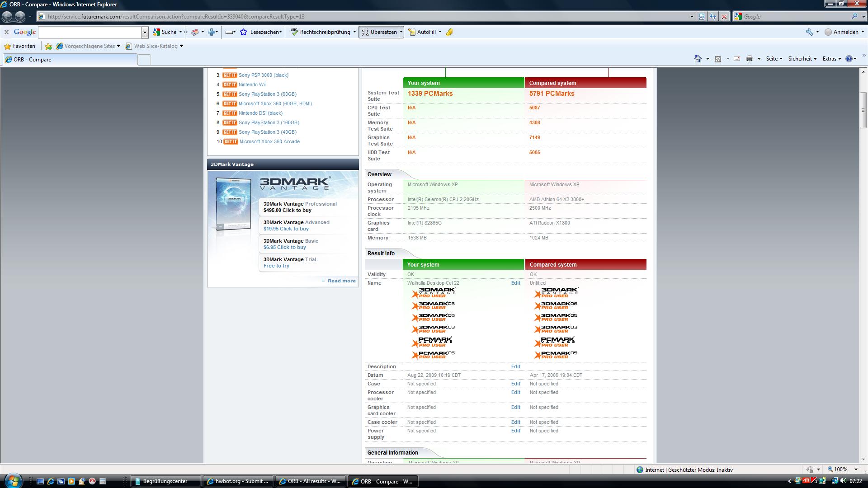Open the Google toolbar search box dropdown
Image resolution: width=868 pixels, height=488 pixels.
point(145,32)
